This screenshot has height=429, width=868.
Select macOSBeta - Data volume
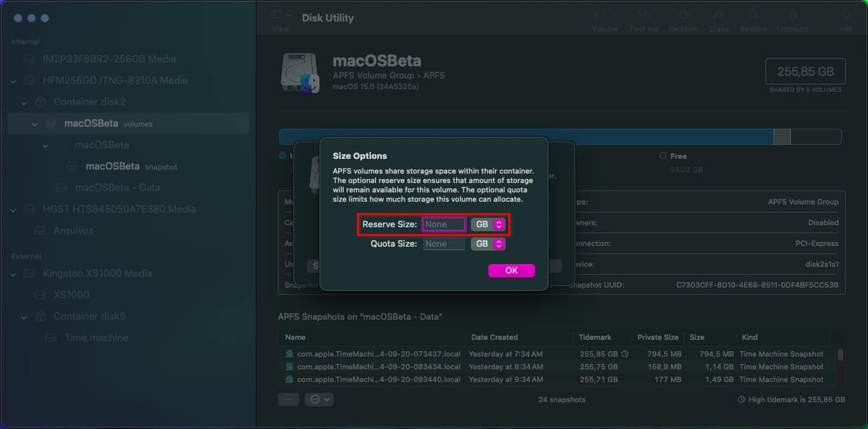coord(117,188)
